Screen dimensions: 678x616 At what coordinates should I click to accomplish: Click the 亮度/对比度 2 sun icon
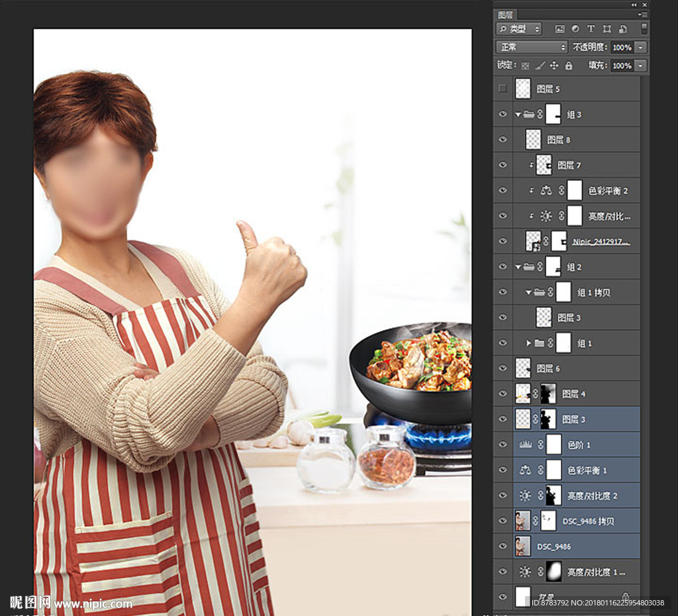[x=525, y=495]
